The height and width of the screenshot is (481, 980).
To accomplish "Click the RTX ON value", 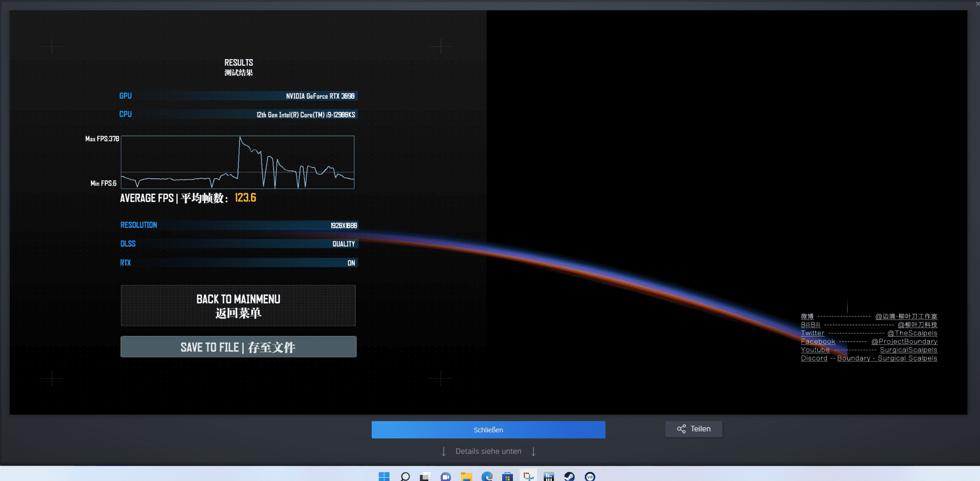I will 351,263.
